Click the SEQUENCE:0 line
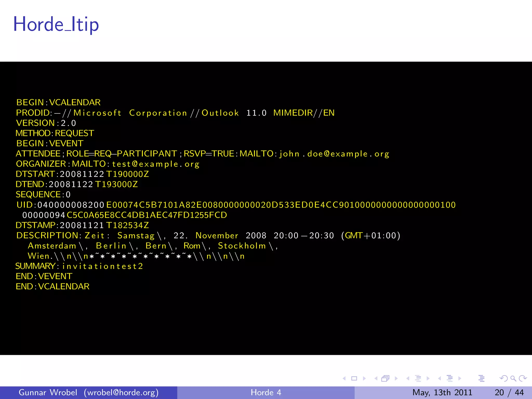 click(43, 194)
